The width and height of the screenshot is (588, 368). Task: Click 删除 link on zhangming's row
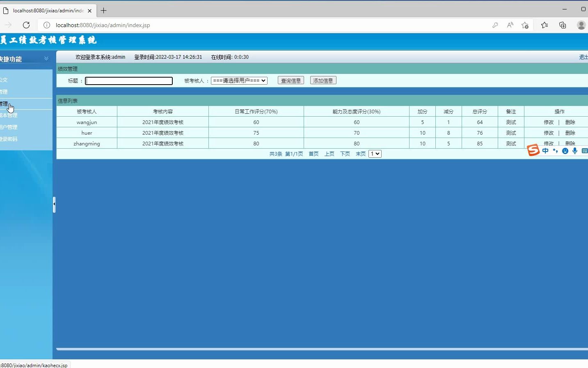[x=570, y=143]
